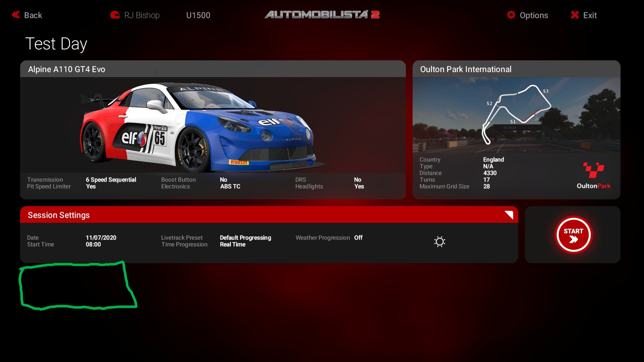The image size is (644, 362).
Task: Expand the Session Settings panel corner arrow
Action: click(509, 215)
